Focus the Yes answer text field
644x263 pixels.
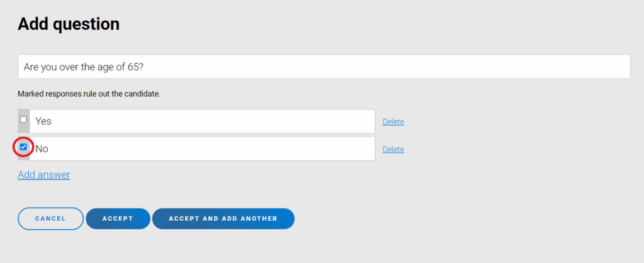click(x=202, y=121)
